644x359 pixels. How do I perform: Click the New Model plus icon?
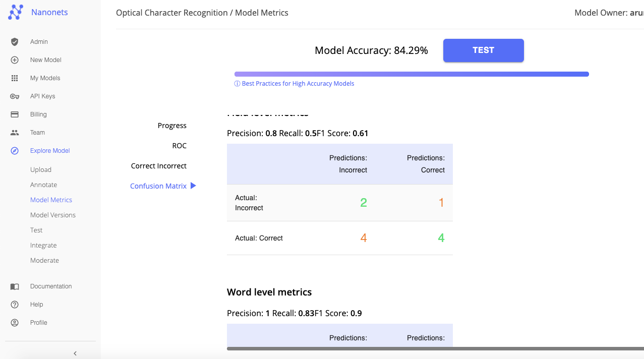[15, 60]
